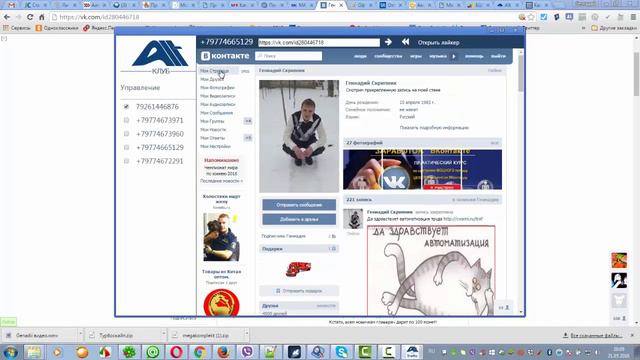Open Google Chrome from the taskbar
640x360 pixels.
coord(200,352)
